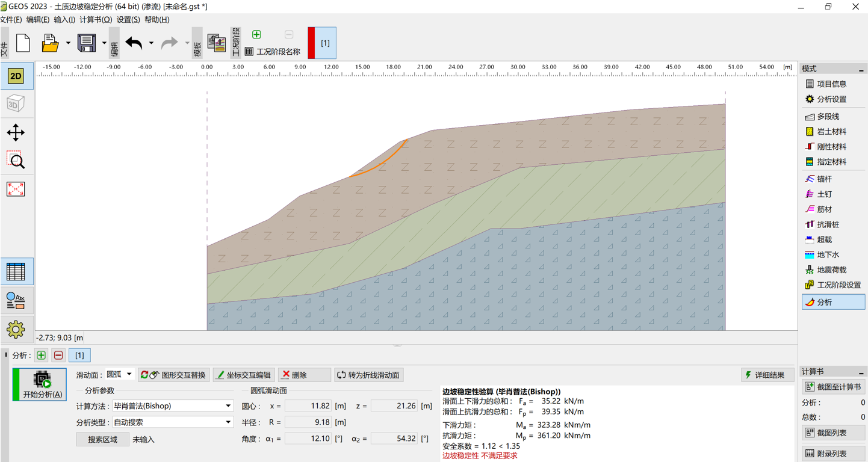
Task: Toggle the table view icon on left sidebar
Action: (x=16, y=272)
